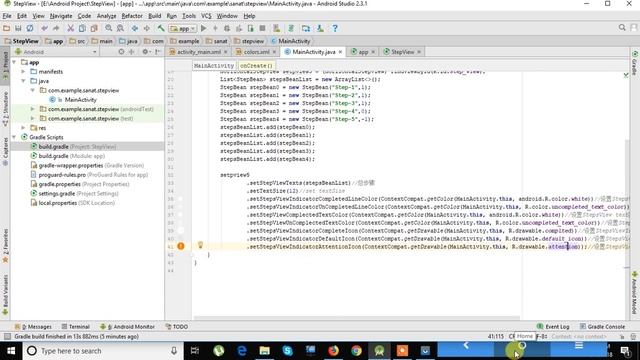
Task: Click the Redo toolbar icon
Action: [x=56, y=29]
